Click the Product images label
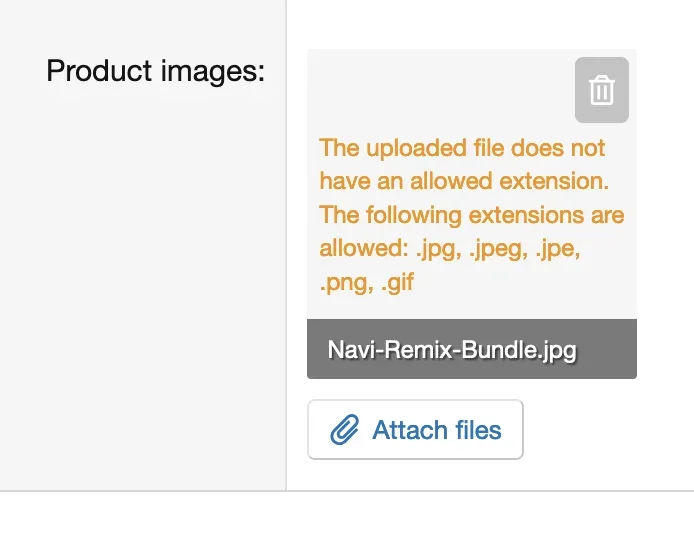Screen dimensions: 694x534 pyautogui.click(x=155, y=71)
